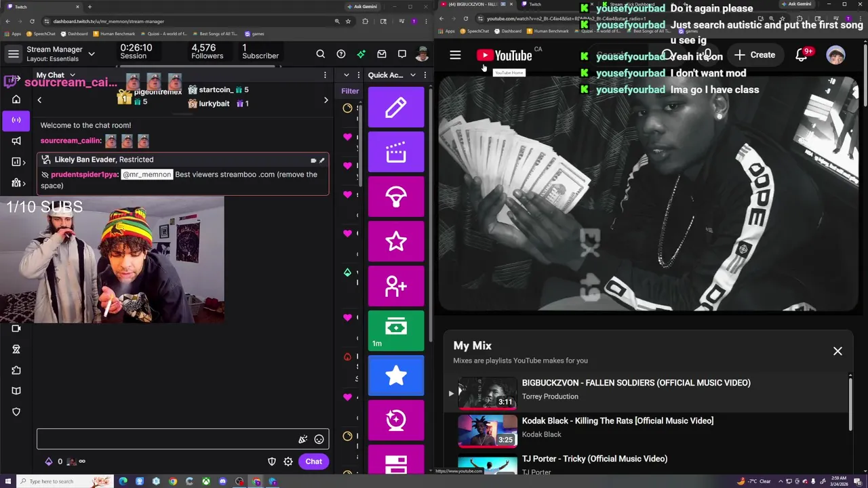This screenshot has width=868, height=488.
Task: Click the purple Chat send button
Action: tap(313, 462)
